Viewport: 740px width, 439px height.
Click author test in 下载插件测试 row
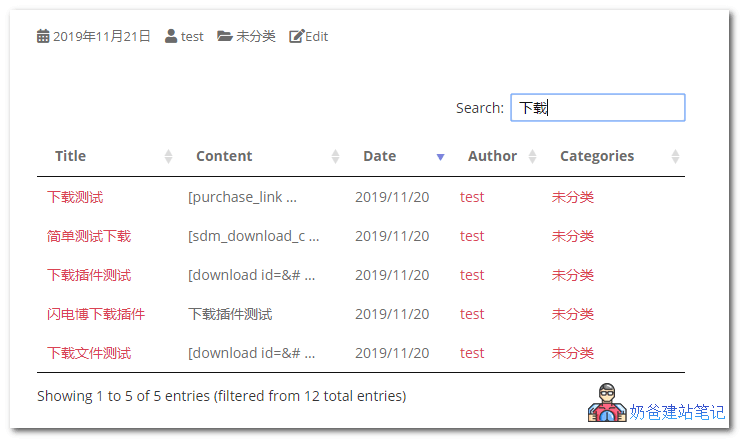click(472, 275)
